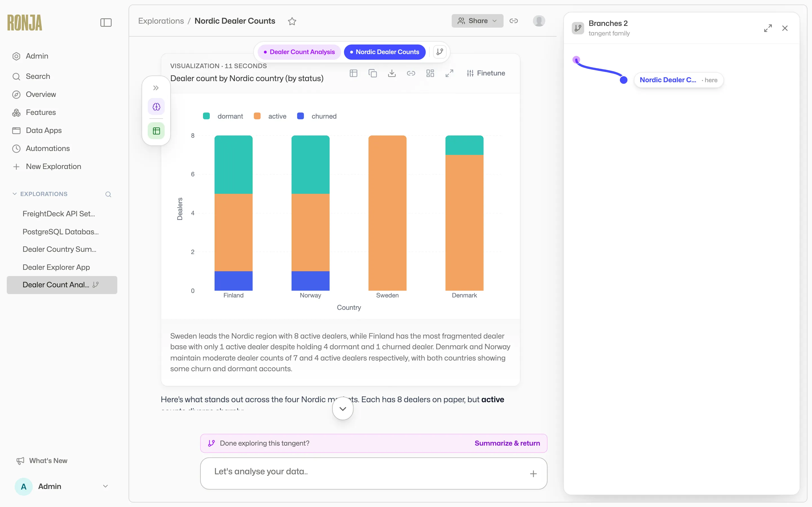The height and width of the screenshot is (507, 812).
Task: Click the branches icon beside the tabs
Action: point(440,52)
